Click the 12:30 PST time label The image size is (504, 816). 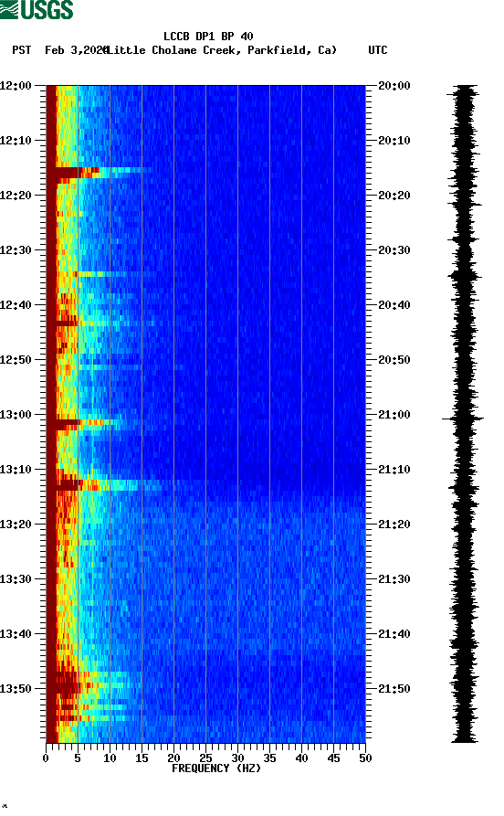click(16, 249)
